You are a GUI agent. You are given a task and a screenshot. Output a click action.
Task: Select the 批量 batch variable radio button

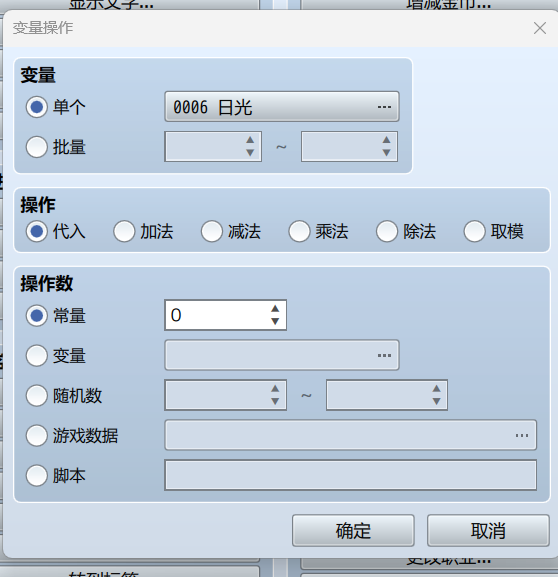tap(37, 147)
